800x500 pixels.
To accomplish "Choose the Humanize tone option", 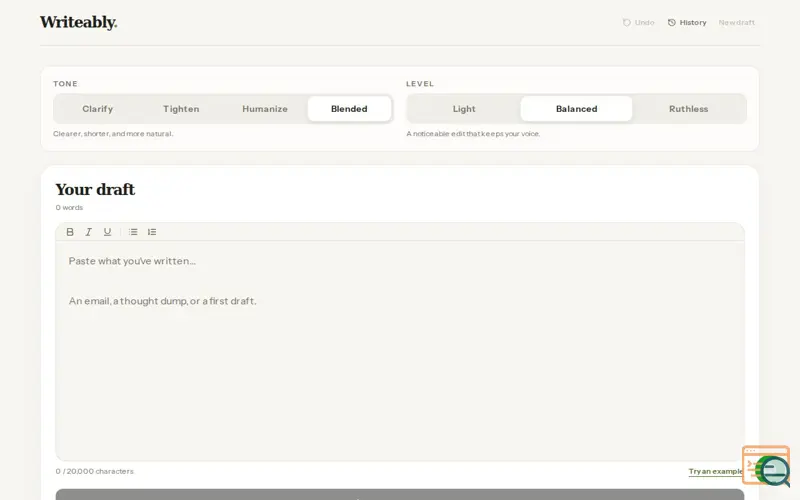I will (x=265, y=109).
